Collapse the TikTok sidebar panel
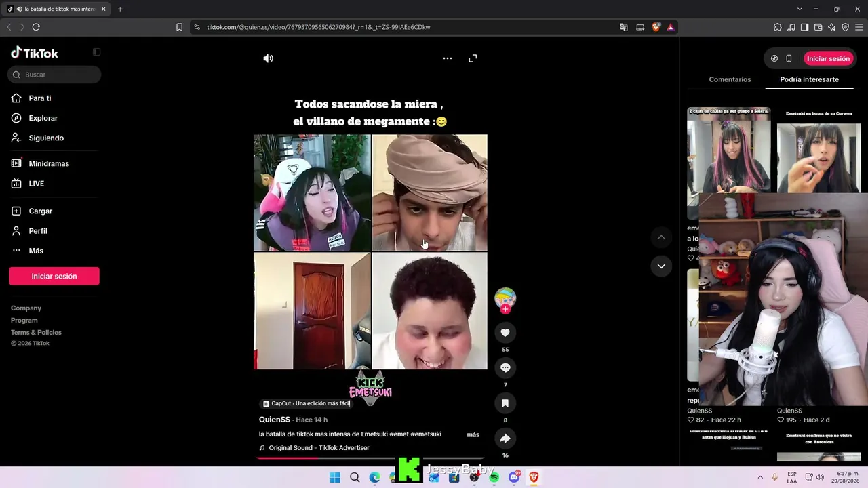 click(97, 52)
